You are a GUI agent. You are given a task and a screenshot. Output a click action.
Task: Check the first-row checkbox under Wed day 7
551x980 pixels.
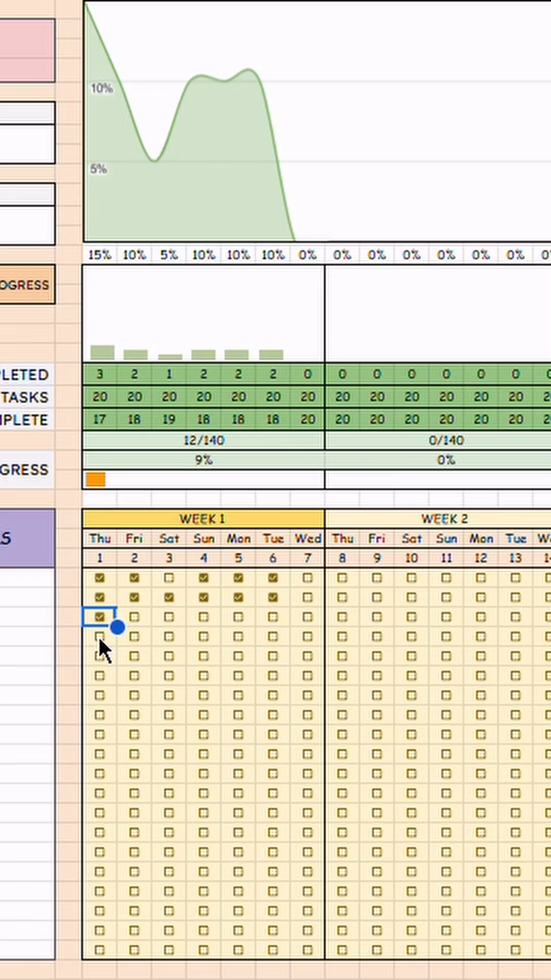(x=307, y=578)
